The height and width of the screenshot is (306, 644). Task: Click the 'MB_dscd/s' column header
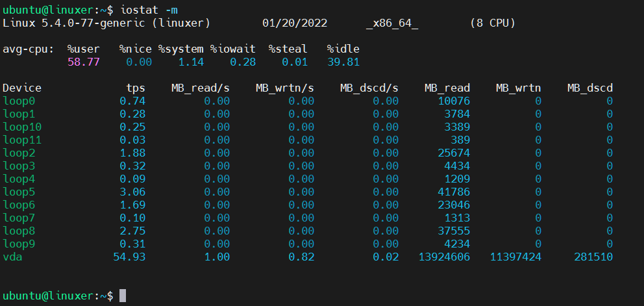point(369,88)
